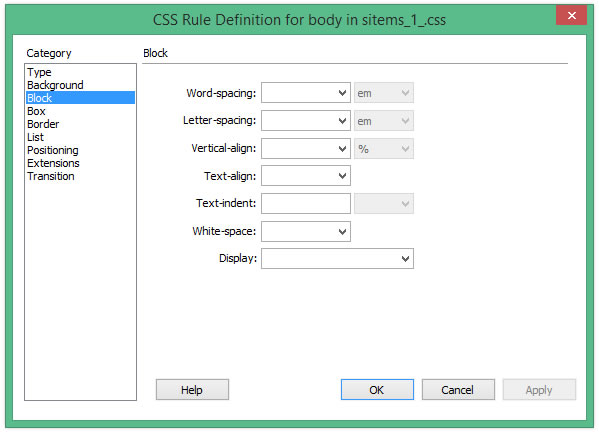Select the Type category
The height and width of the screenshot is (434, 599).
pyautogui.click(x=39, y=72)
